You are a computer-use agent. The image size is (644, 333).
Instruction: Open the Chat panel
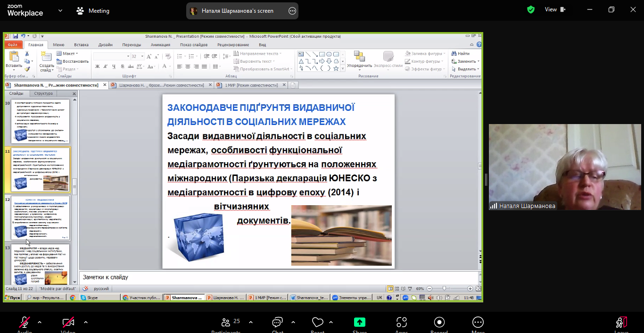click(x=277, y=323)
